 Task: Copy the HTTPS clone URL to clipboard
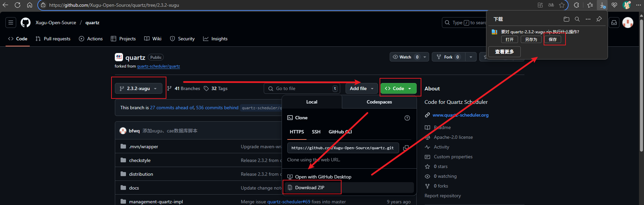pos(406,148)
